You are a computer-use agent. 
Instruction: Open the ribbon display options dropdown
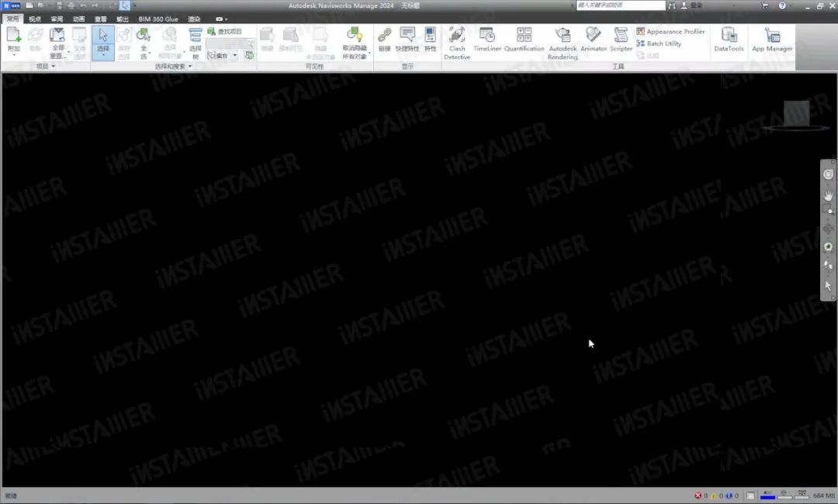221,19
